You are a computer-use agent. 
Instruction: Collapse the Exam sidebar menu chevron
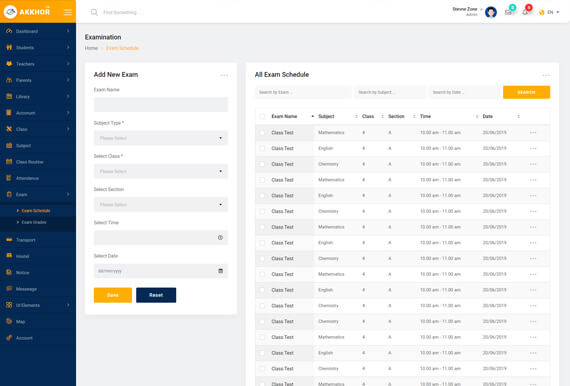click(x=68, y=194)
